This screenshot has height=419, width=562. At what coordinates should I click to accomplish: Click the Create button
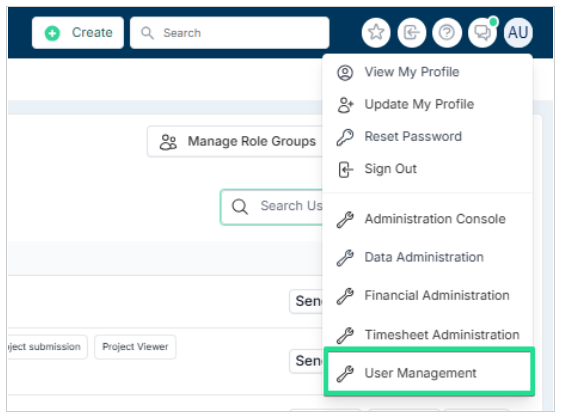[x=78, y=33]
